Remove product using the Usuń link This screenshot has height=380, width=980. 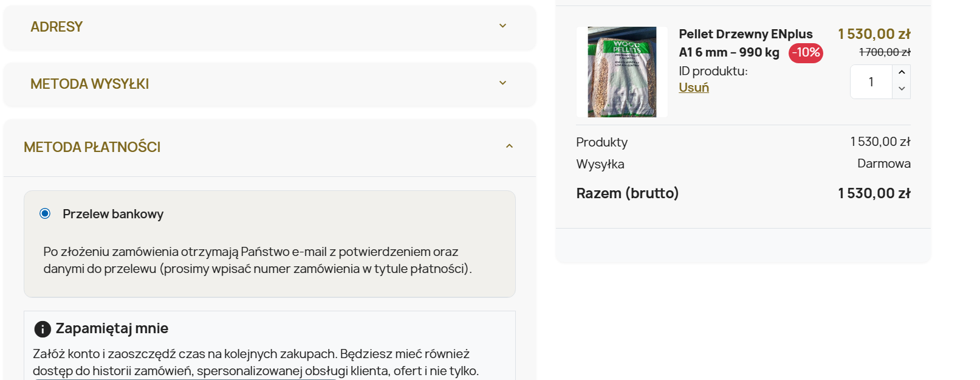point(694,88)
